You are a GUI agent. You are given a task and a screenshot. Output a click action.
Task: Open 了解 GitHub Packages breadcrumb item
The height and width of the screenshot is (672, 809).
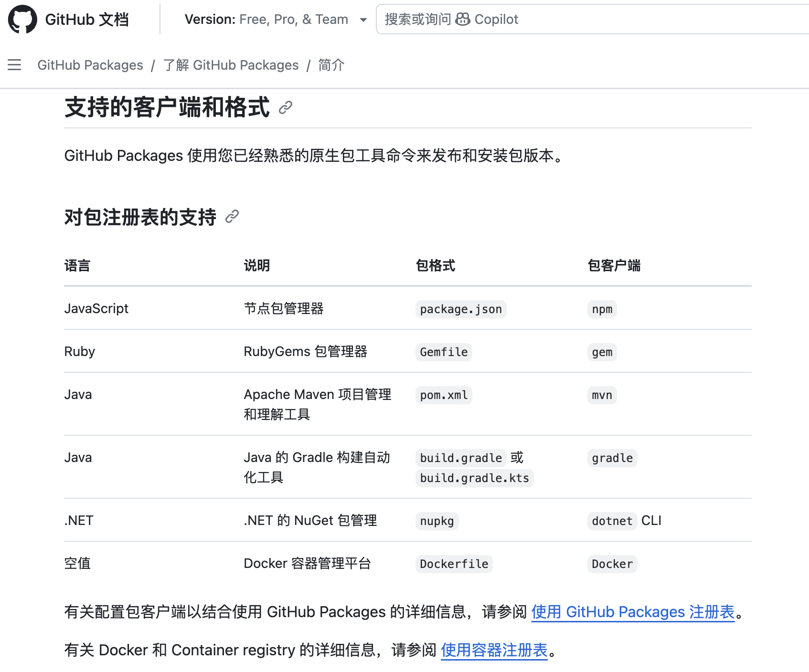pyautogui.click(x=231, y=65)
